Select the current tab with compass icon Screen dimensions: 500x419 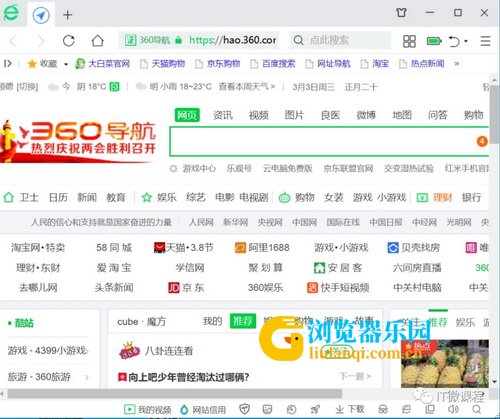tap(41, 15)
